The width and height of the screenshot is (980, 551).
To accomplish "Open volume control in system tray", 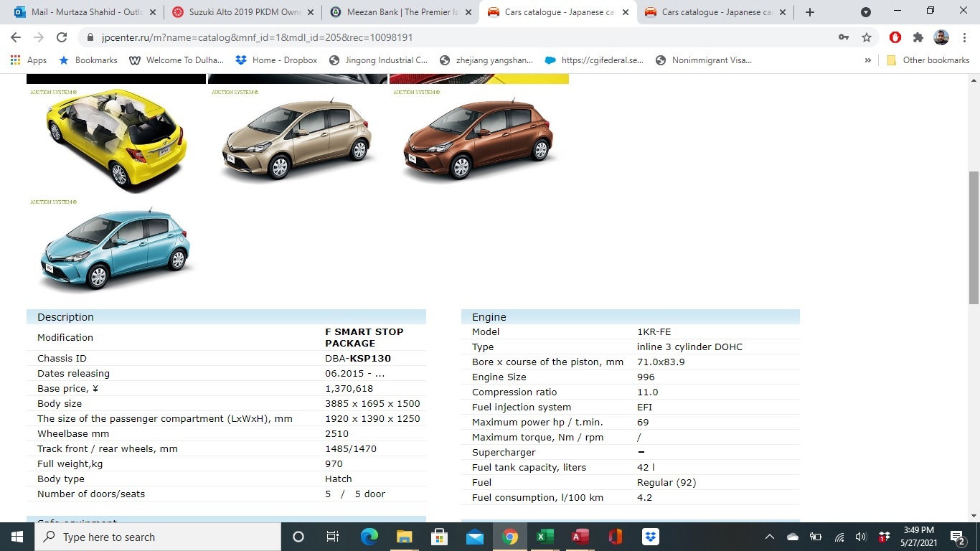I will point(862,537).
